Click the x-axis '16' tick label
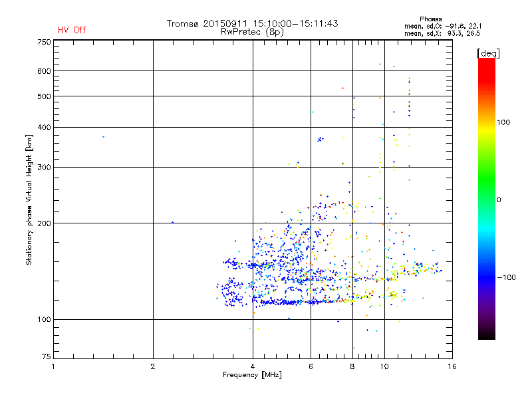This screenshot has width=532, height=399. pyautogui.click(x=452, y=366)
